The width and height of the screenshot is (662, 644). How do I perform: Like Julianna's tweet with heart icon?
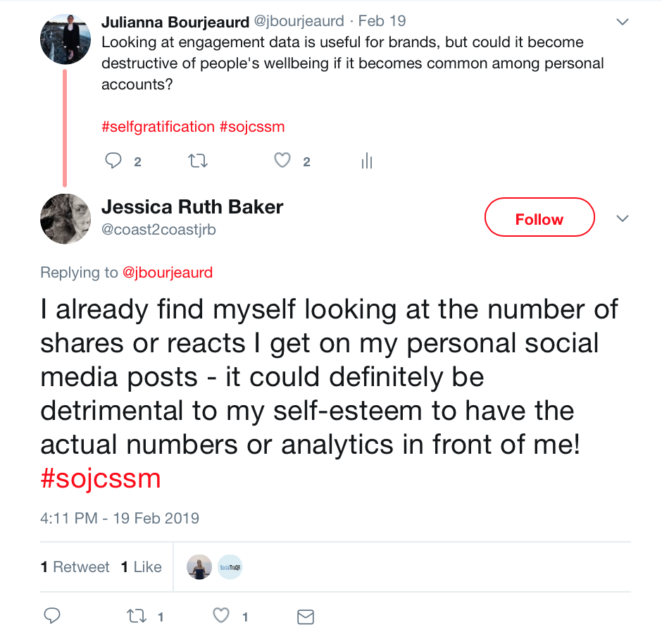click(282, 161)
